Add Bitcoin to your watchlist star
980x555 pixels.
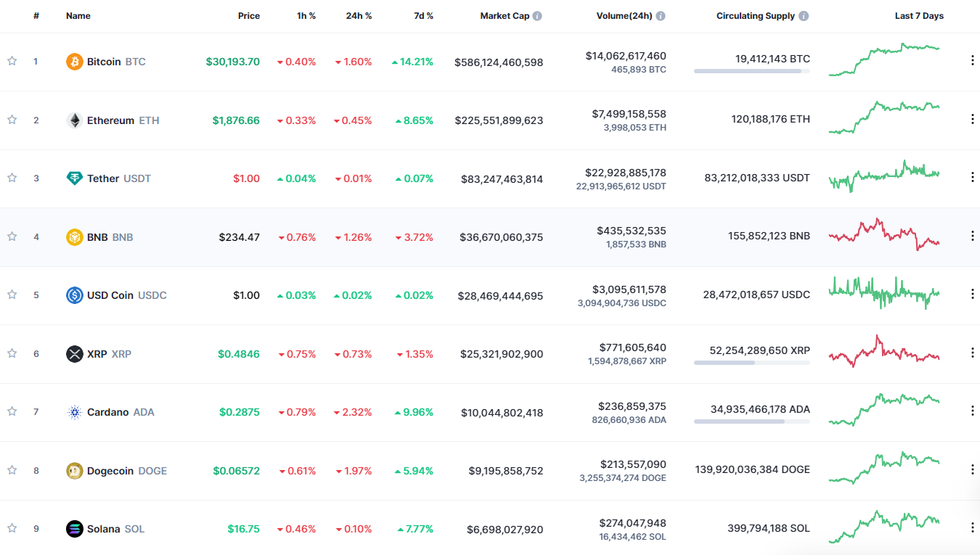click(12, 62)
